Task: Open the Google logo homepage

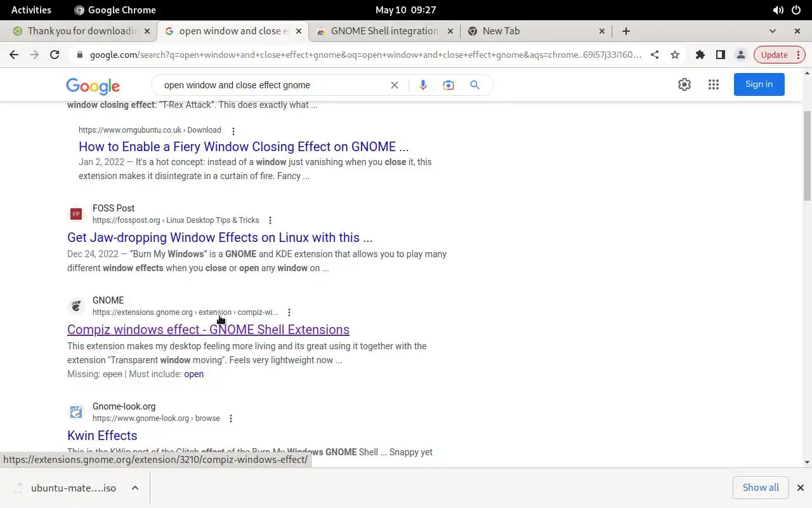Action: 93,86
